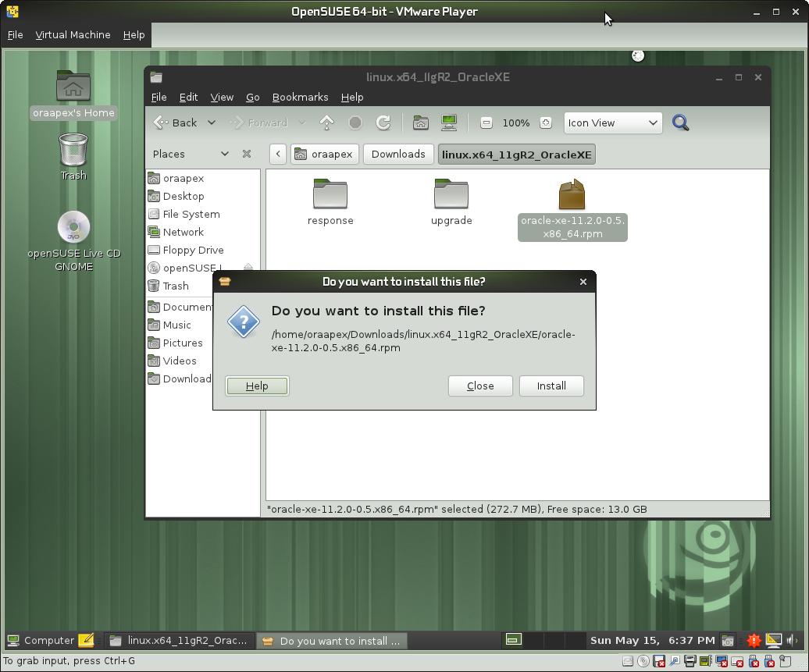The height and width of the screenshot is (672, 809).
Task: Open home folder via toolbar folder icon
Action: pos(420,123)
